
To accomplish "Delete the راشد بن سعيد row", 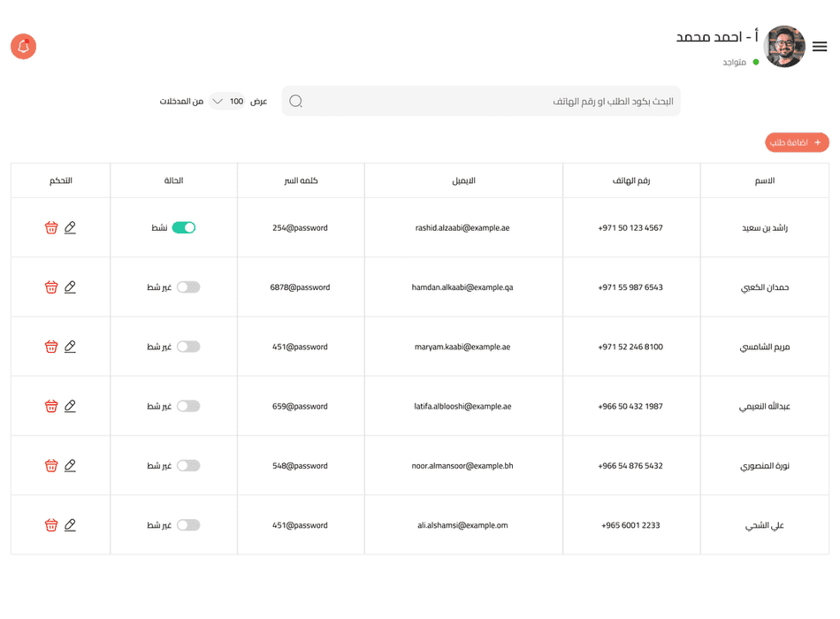I will tap(51, 227).
